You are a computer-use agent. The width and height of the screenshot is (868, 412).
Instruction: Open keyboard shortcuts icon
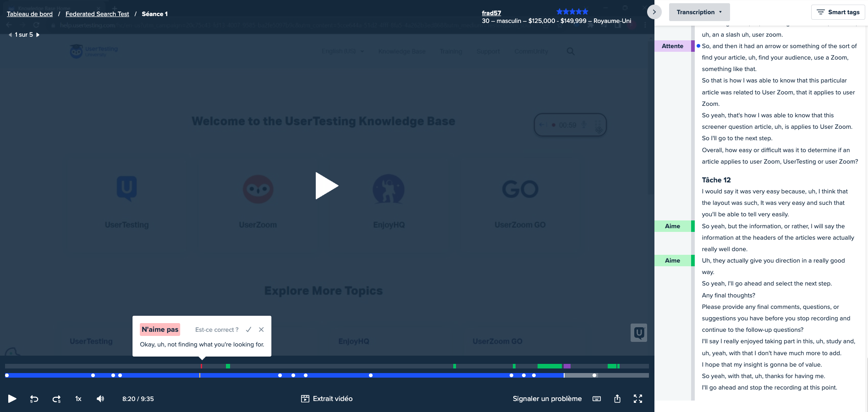coord(597,399)
